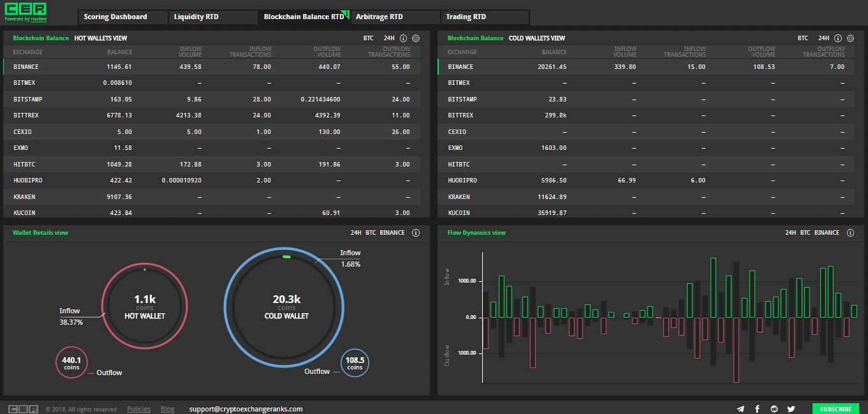Sort cold wallets by OUTFLOW VOLUME header
This screenshot has height=414, width=868.
click(x=761, y=52)
